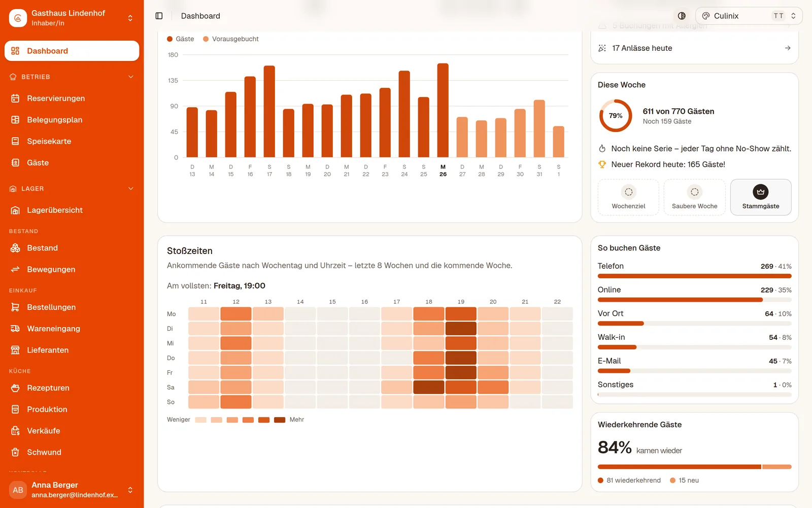Open the 17 Anlässe heute link
Viewport: 812px width, 508px height.
(694, 48)
